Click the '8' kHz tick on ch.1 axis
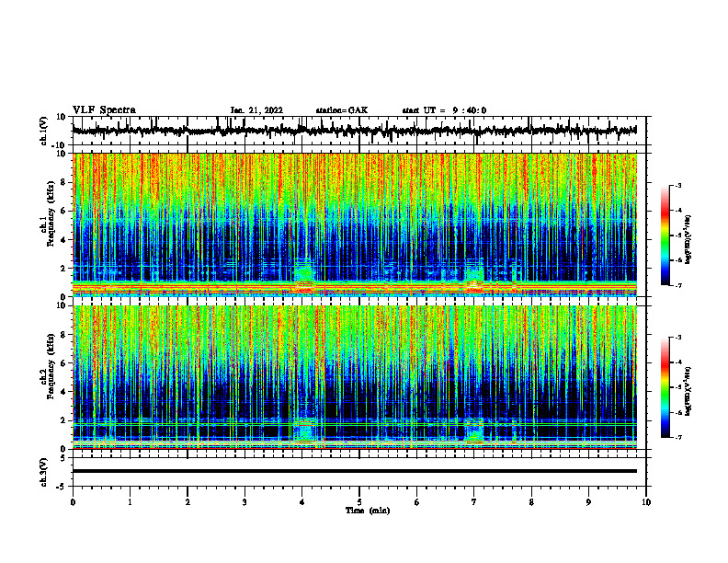728x563 pixels. tap(64, 182)
